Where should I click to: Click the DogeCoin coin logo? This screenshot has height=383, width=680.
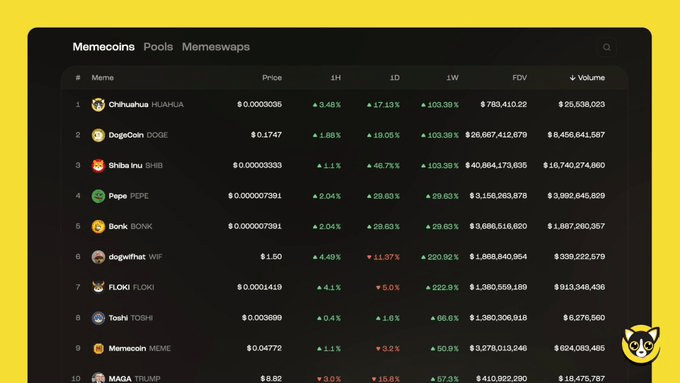pos(98,135)
